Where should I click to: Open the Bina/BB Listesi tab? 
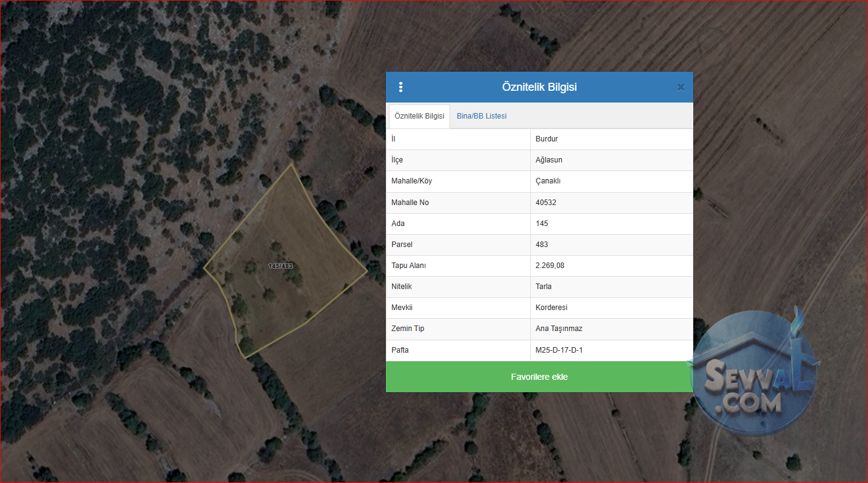coord(482,116)
